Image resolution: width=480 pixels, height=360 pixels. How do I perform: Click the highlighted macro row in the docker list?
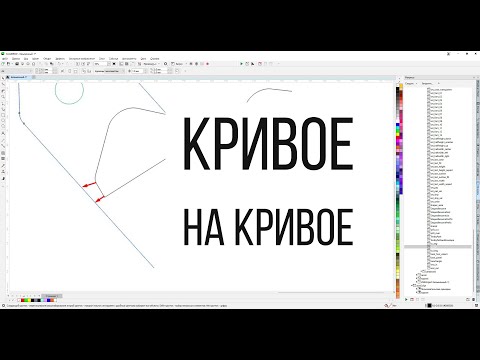[438, 247]
